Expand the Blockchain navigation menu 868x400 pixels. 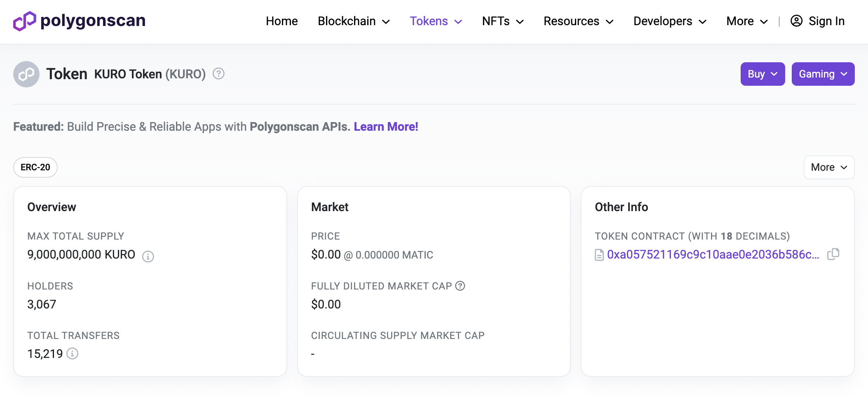click(x=354, y=21)
